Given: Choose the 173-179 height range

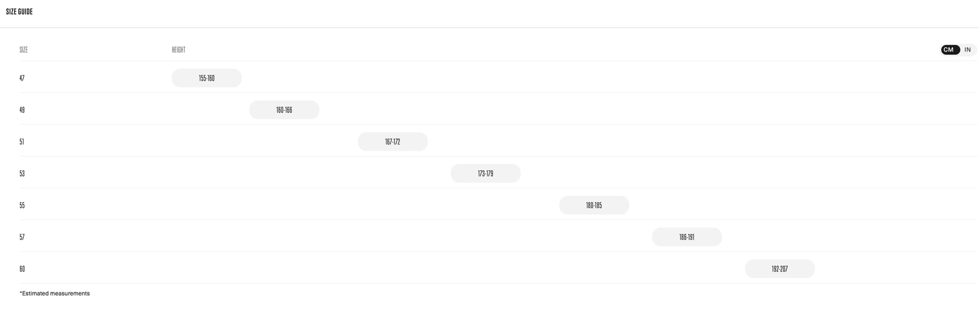Looking at the screenshot, I should click(485, 173).
